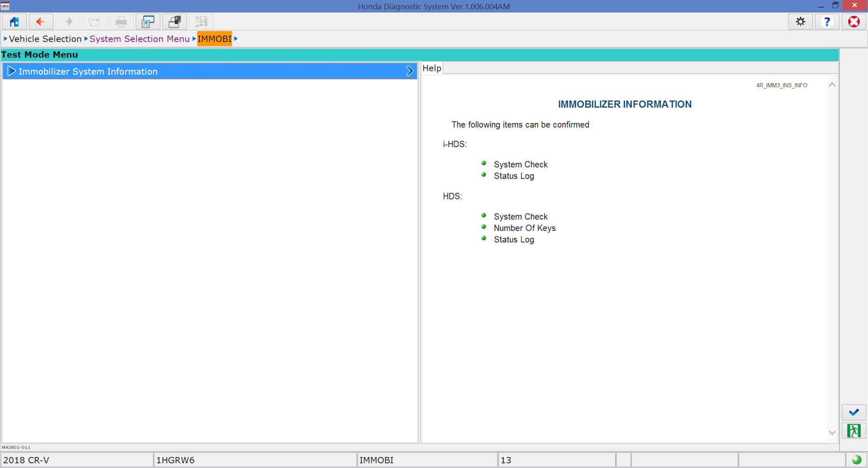The height and width of the screenshot is (468, 868).
Task: Click the red X exit icon
Action: [854, 22]
